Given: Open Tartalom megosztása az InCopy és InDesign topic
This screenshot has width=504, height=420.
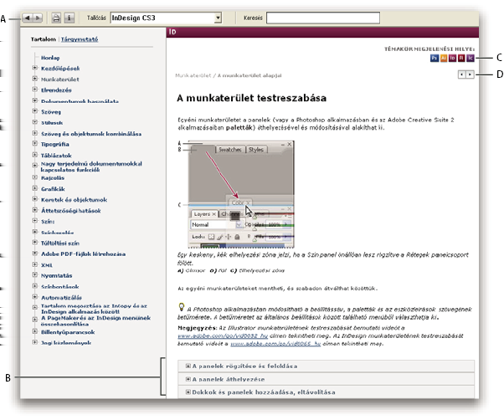Looking at the screenshot, I should pyautogui.click(x=94, y=309).
